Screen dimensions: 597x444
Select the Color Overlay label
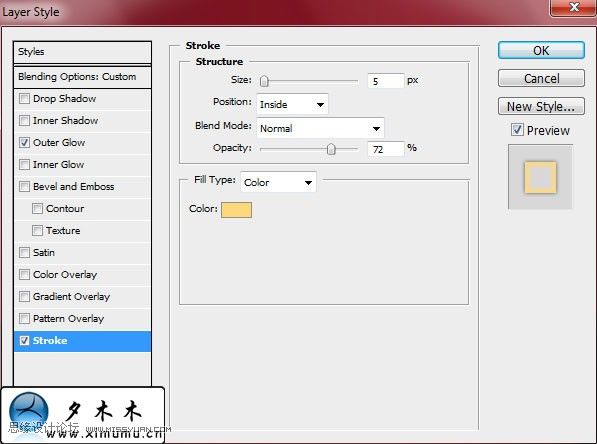[65, 275]
